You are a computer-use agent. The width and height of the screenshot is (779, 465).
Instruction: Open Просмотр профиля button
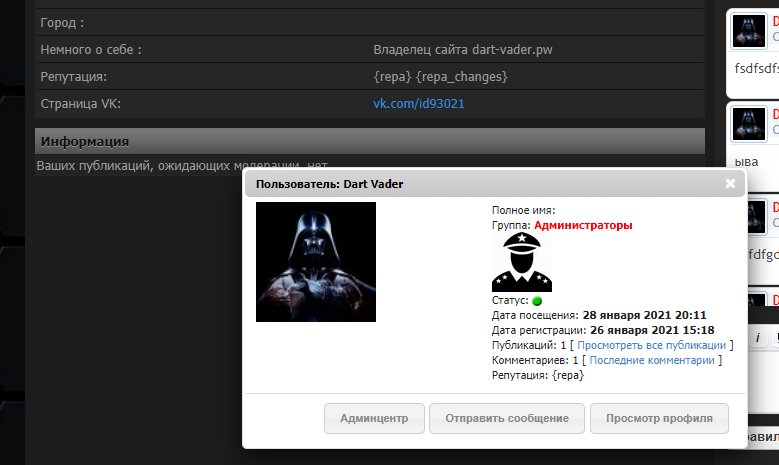(659, 418)
